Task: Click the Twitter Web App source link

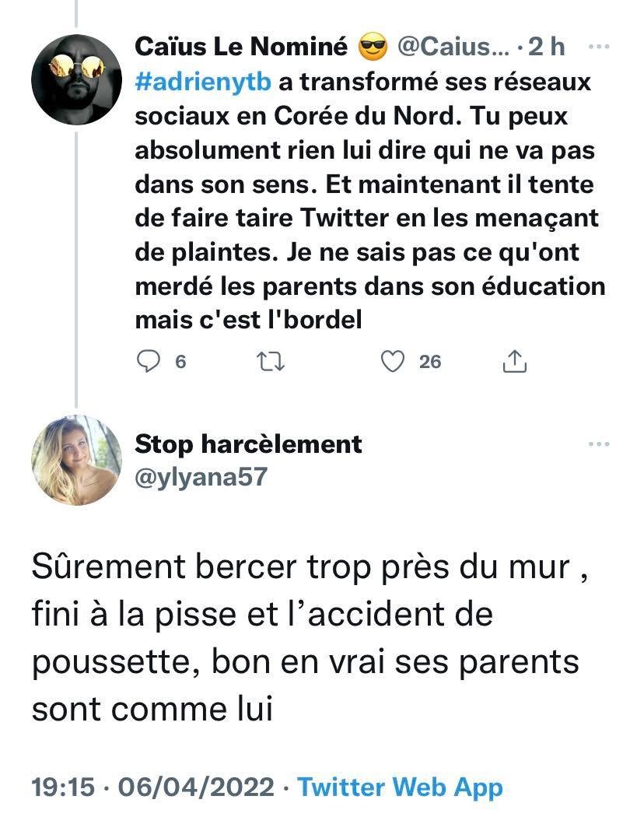Action: tap(401, 787)
